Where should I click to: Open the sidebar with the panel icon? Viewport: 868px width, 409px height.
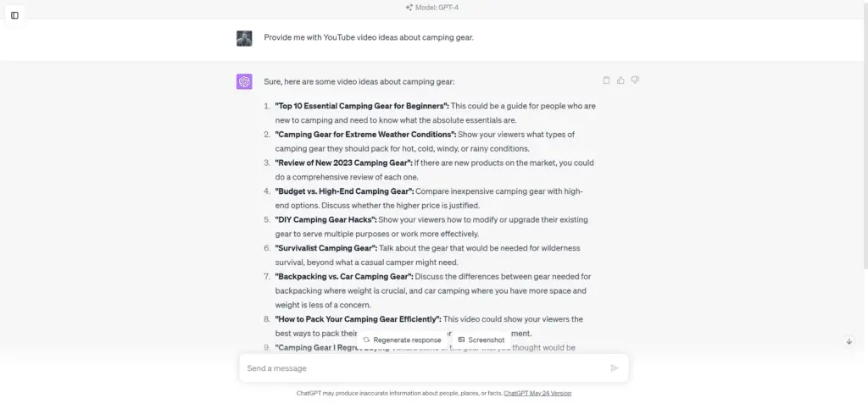click(x=14, y=15)
